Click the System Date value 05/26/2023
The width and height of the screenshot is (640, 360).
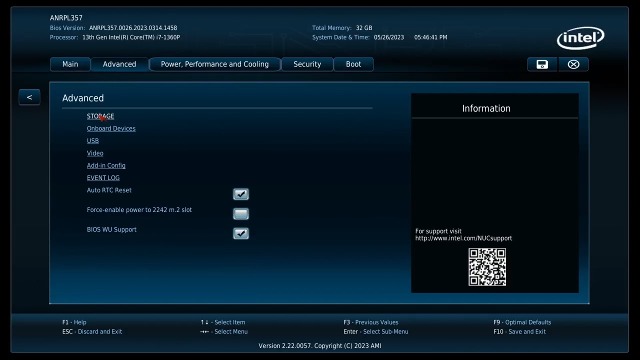click(x=389, y=38)
